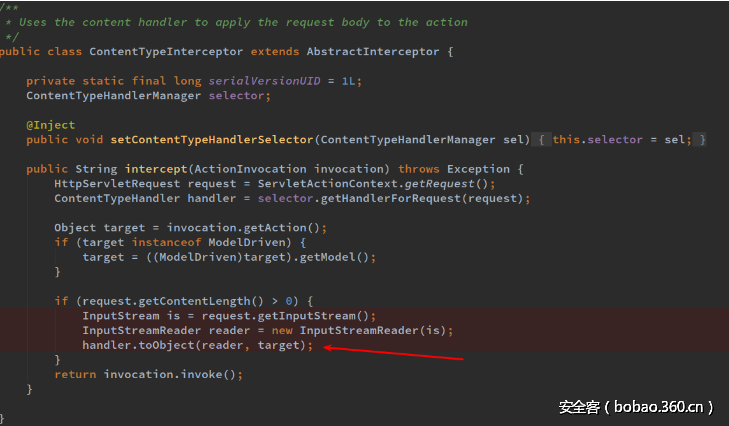Click the 'extends' keyword

tap(275, 52)
